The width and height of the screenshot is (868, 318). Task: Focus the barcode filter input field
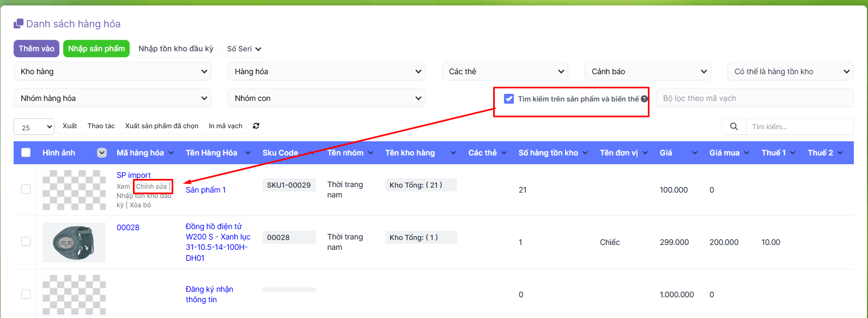(x=754, y=98)
